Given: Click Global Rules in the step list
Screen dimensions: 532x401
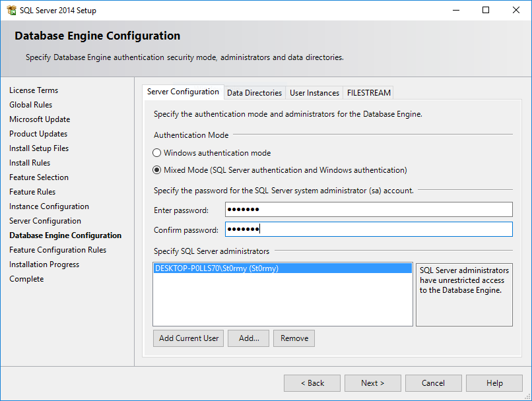Looking at the screenshot, I should point(30,105).
